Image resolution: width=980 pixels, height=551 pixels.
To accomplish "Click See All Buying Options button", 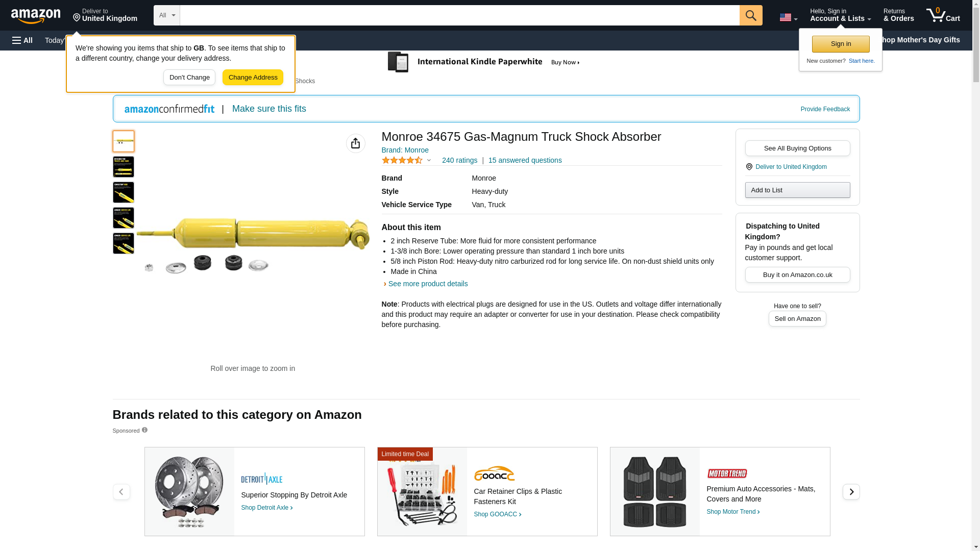I will [797, 148].
